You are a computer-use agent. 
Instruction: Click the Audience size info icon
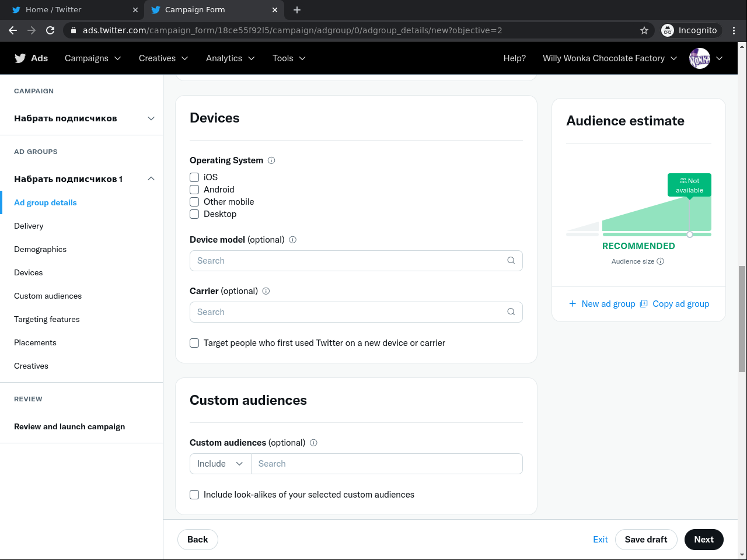[661, 261]
